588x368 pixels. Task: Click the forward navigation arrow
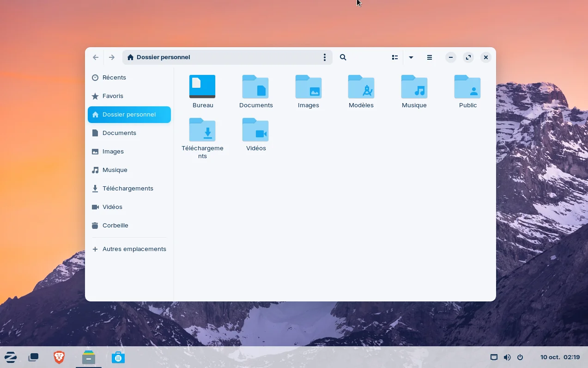[112, 57]
